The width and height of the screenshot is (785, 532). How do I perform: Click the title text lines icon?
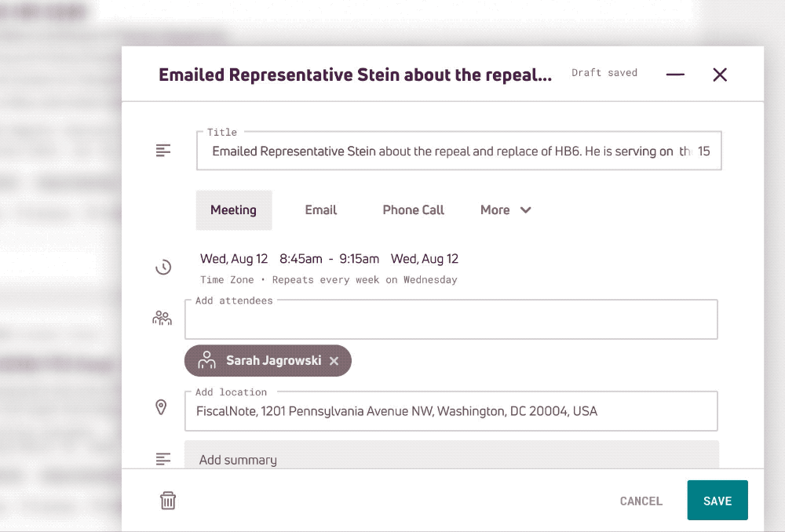tap(163, 150)
